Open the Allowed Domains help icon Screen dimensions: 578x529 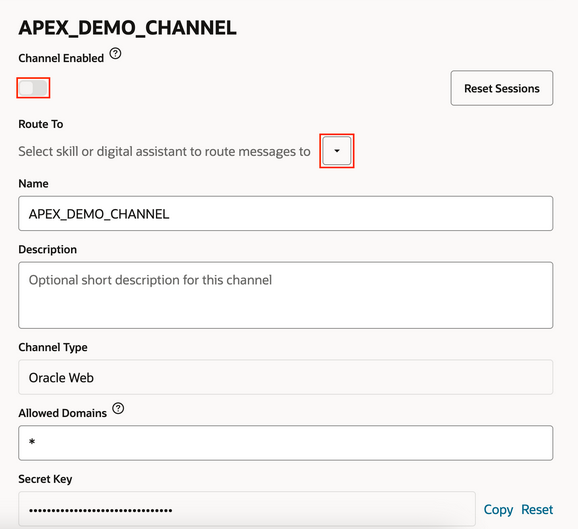(x=118, y=408)
